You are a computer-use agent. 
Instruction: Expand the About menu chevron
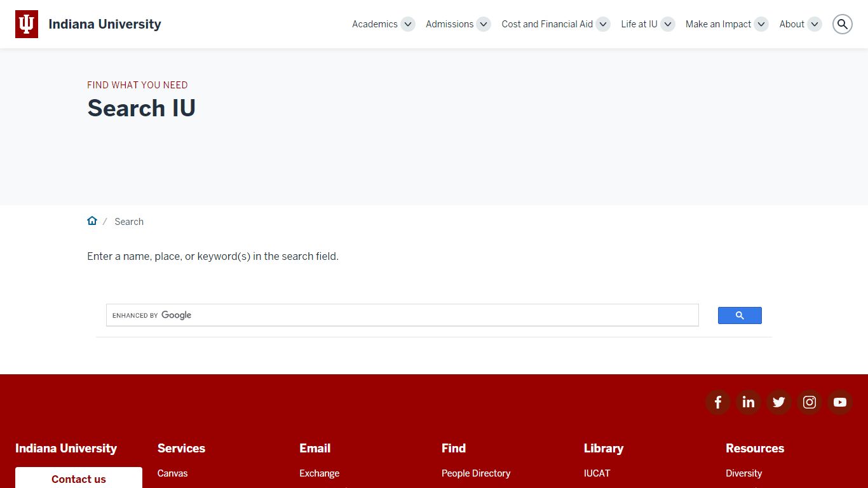tap(815, 24)
